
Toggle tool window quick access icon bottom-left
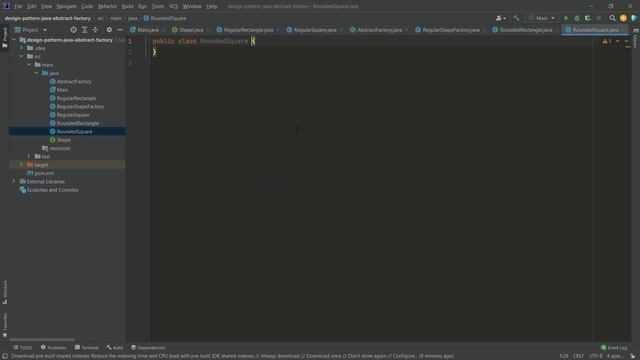4,356
